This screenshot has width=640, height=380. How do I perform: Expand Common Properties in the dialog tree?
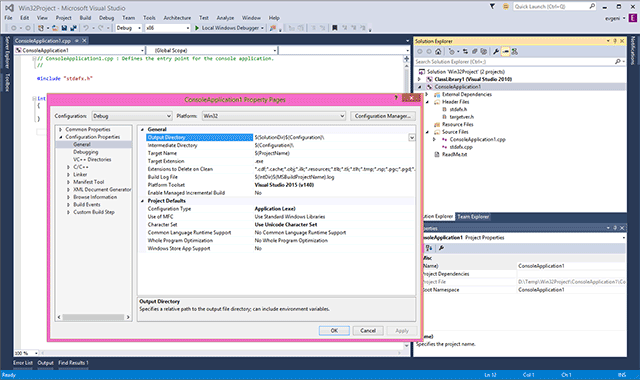tap(61, 129)
